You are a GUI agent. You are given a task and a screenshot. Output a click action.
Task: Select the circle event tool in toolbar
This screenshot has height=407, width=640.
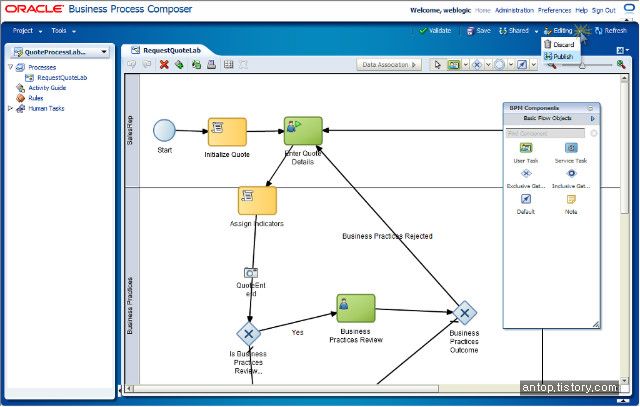click(500, 64)
